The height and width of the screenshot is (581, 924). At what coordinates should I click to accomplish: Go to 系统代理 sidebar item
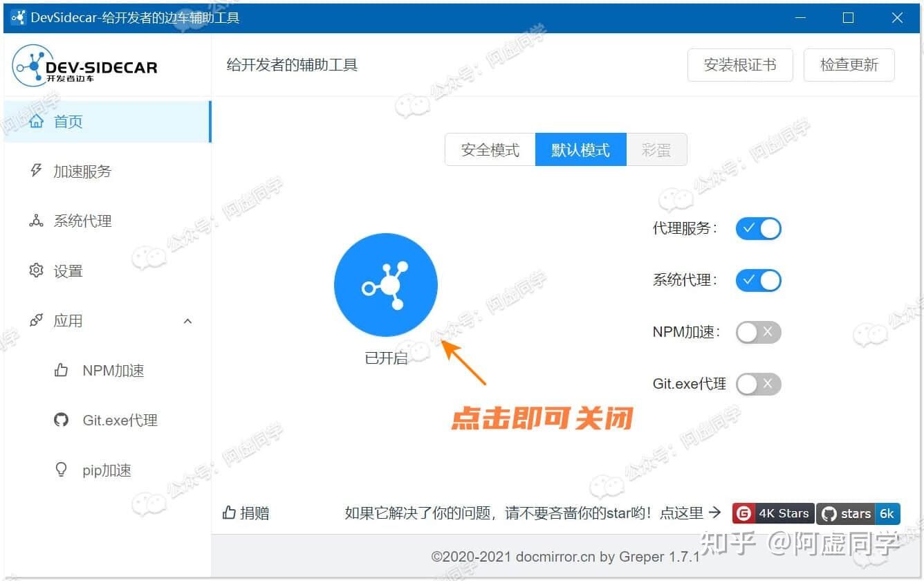tap(82, 221)
